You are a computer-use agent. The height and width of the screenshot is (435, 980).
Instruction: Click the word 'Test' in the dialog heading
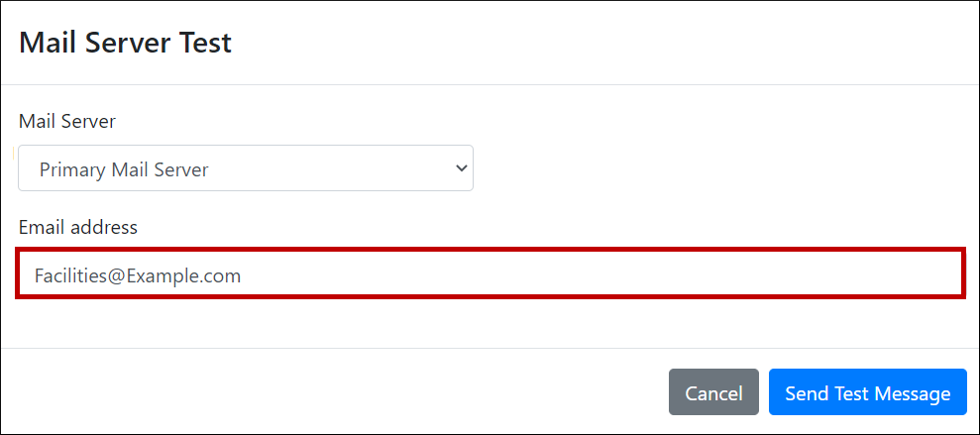(207, 43)
